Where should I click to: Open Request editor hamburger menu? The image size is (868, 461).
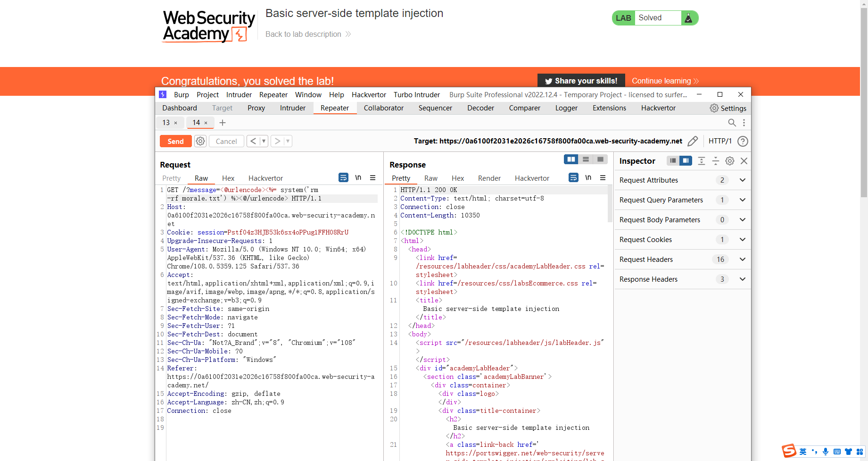(373, 177)
